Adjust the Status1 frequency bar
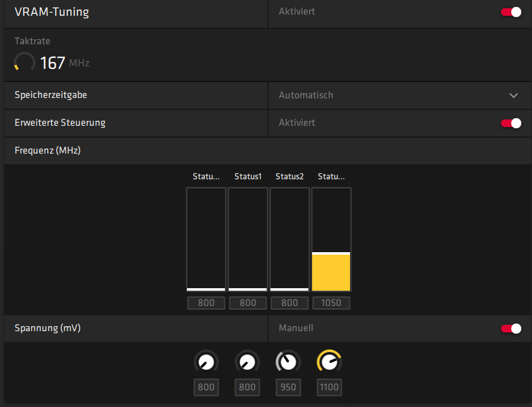 (x=248, y=240)
